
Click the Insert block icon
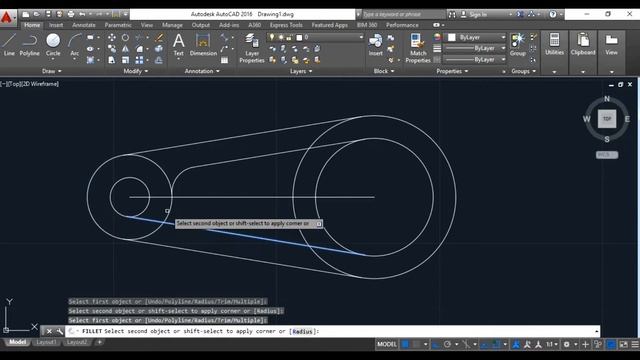(x=376, y=45)
